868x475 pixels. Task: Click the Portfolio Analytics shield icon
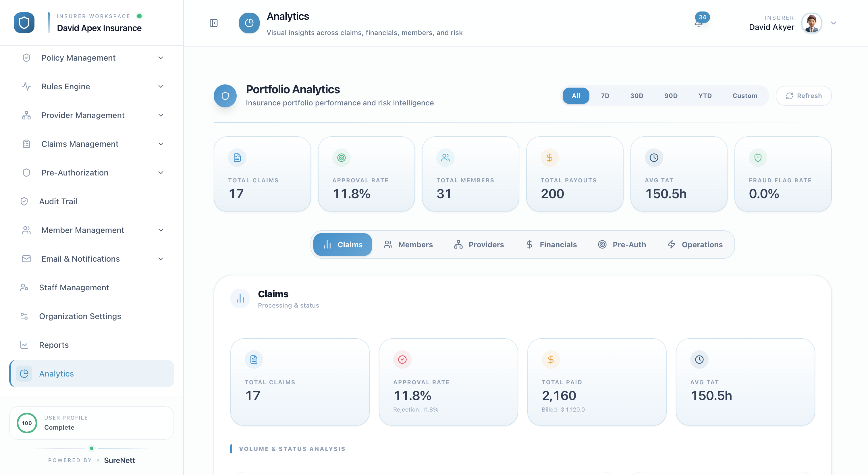pos(225,96)
